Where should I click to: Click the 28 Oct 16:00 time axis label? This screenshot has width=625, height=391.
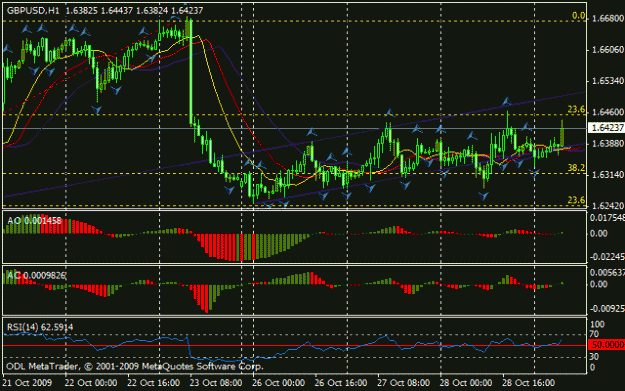pos(529,383)
